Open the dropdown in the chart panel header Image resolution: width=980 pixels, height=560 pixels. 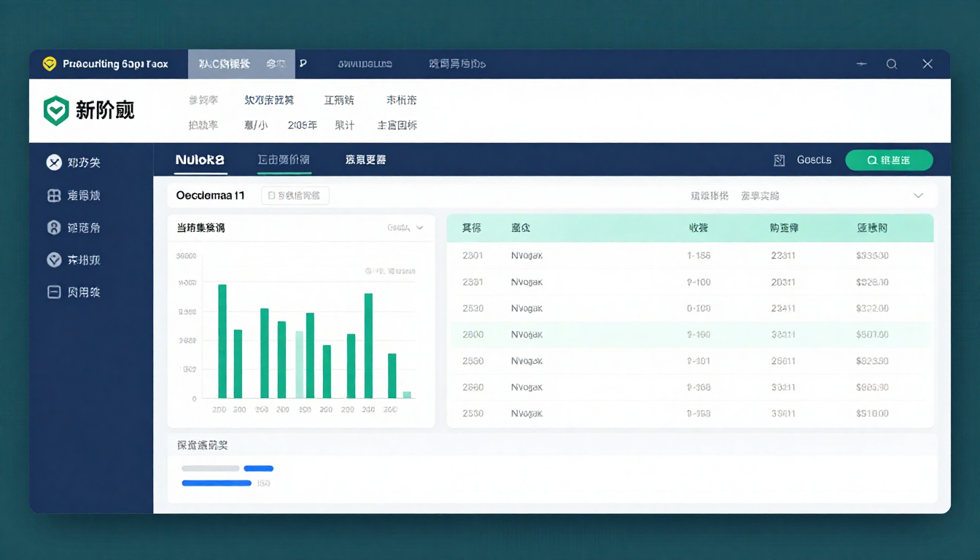[405, 228]
